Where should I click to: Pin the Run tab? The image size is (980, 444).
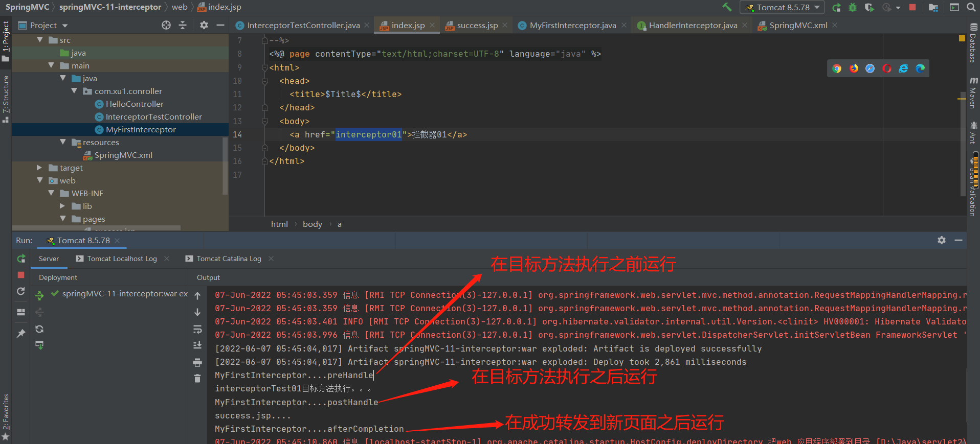point(21,333)
